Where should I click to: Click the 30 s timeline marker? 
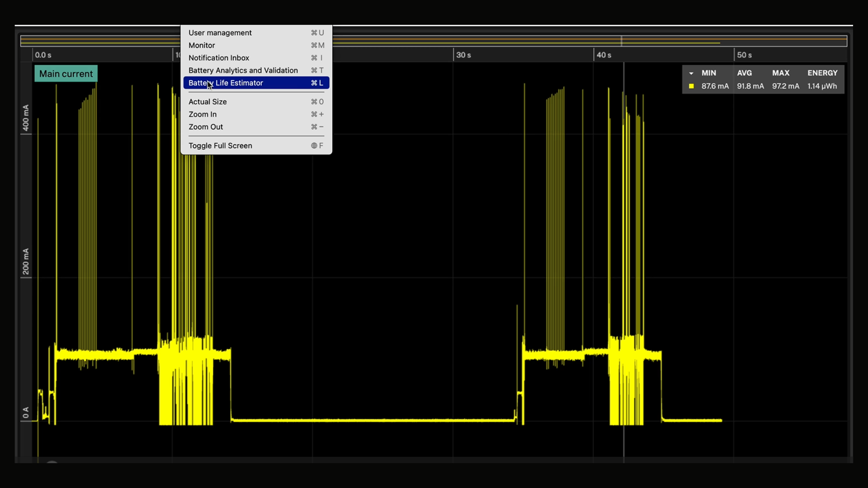[x=463, y=55]
